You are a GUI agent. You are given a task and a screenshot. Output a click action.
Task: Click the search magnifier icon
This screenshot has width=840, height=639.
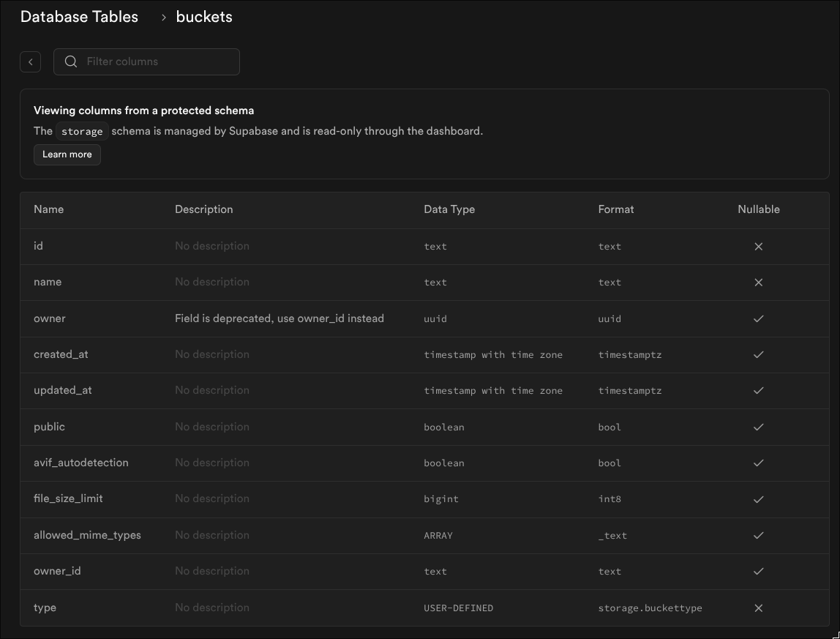(71, 61)
